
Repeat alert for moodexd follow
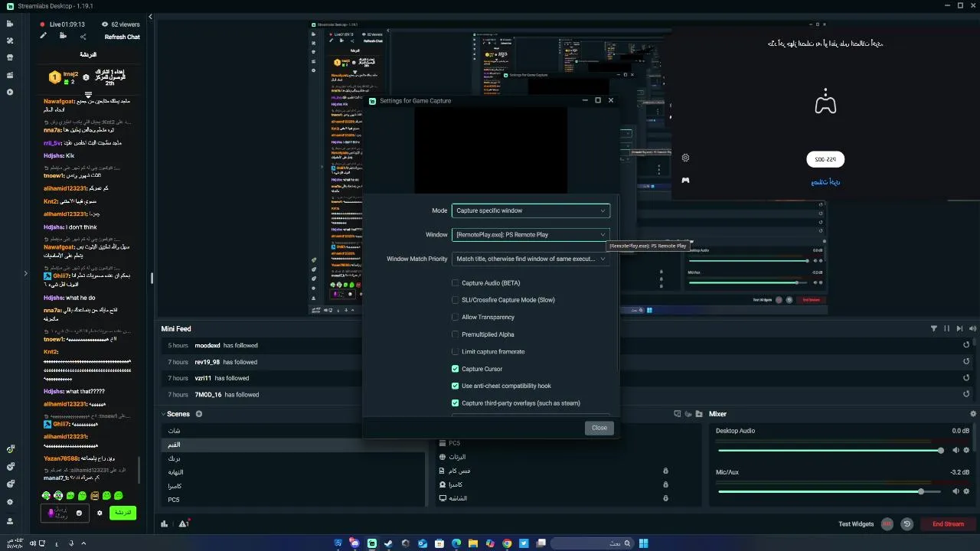(966, 345)
